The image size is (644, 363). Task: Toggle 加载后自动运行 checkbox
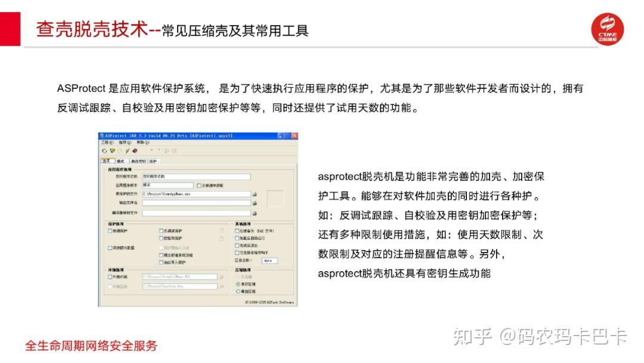coord(237,238)
